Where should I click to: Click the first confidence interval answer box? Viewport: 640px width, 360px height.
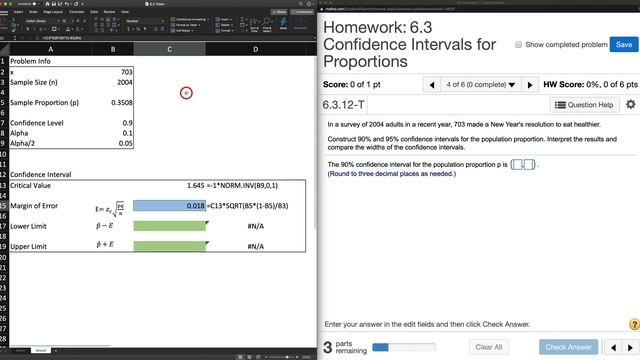click(x=518, y=164)
